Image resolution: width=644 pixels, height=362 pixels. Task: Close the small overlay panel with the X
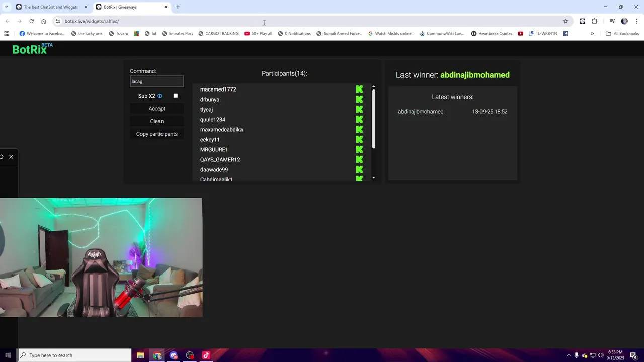pyautogui.click(x=11, y=157)
